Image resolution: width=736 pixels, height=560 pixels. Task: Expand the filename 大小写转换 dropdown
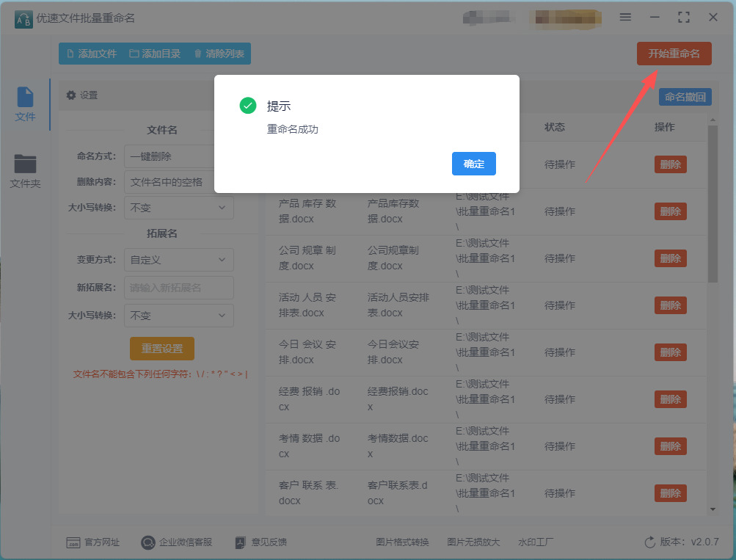point(179,208)
